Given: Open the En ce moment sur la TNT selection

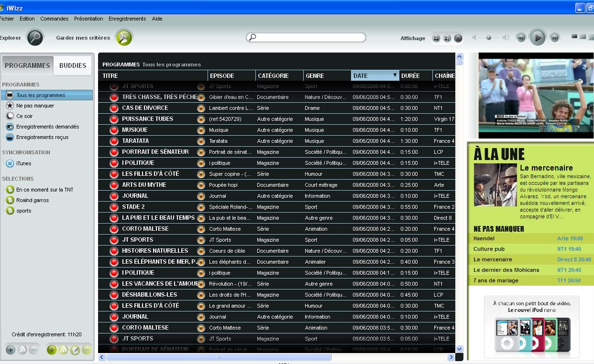Looking at the screenshot, I should (x=44, y=190).
